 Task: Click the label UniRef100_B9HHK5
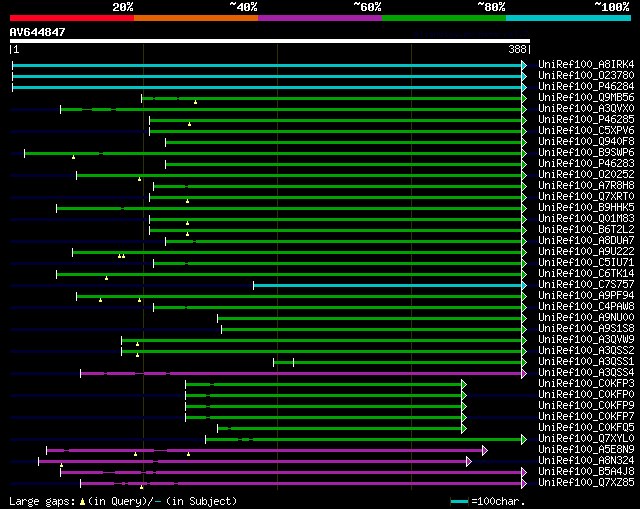586,208
